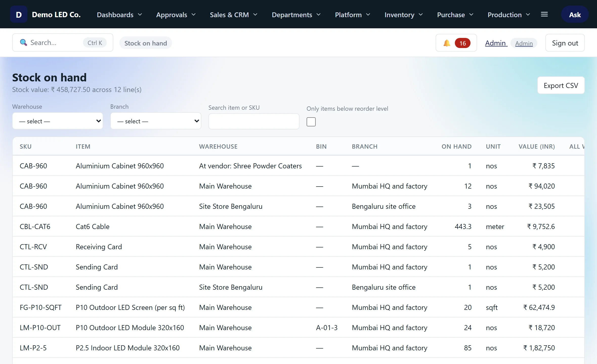597x364 pixels.
Task: Focus the global Search box
Action: [63, 42]
